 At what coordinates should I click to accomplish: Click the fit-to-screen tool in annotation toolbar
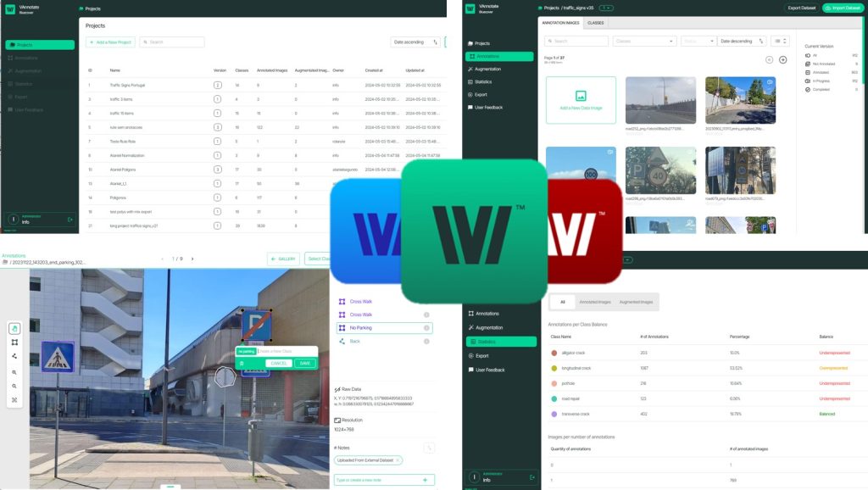[x=14, y=399]
